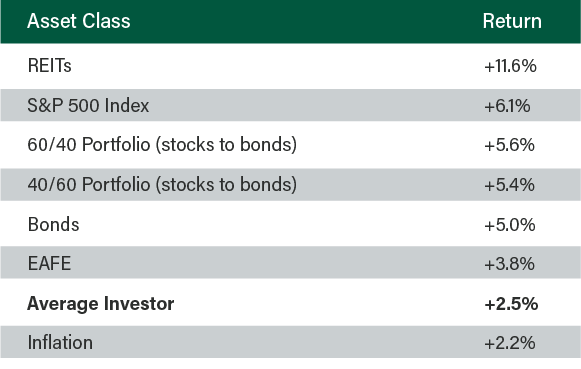Select 60/40 Portfolio (stocks to bonds)

[162, 144]
